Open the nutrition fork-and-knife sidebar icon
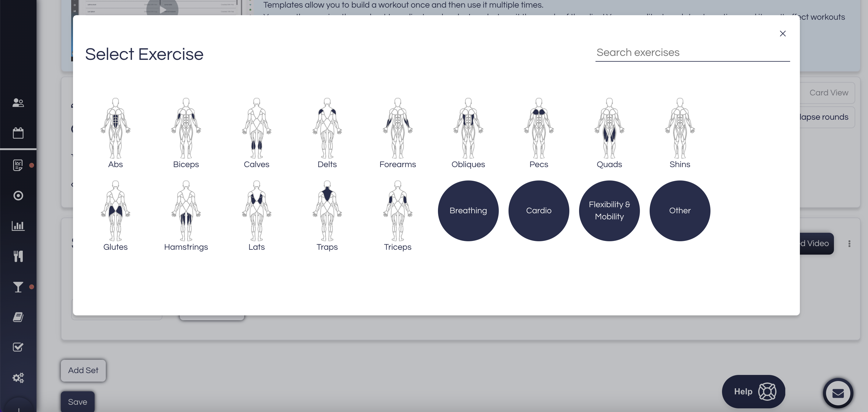The height and width of the screenshot is (412, 868). click(x=18, y=256)
